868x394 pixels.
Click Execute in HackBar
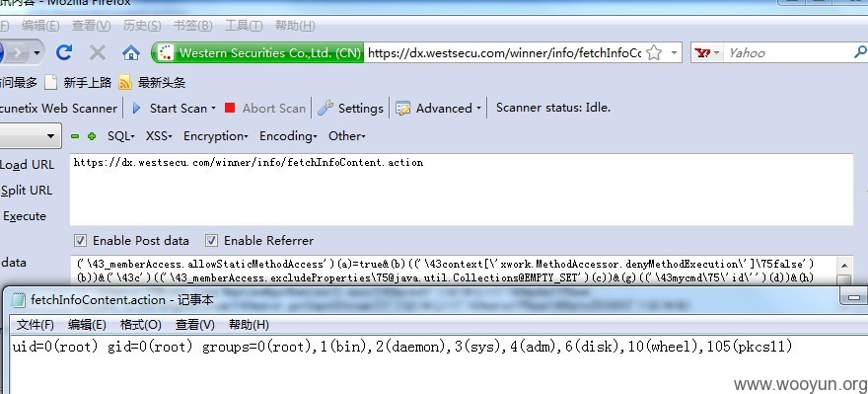coord(25,216)
